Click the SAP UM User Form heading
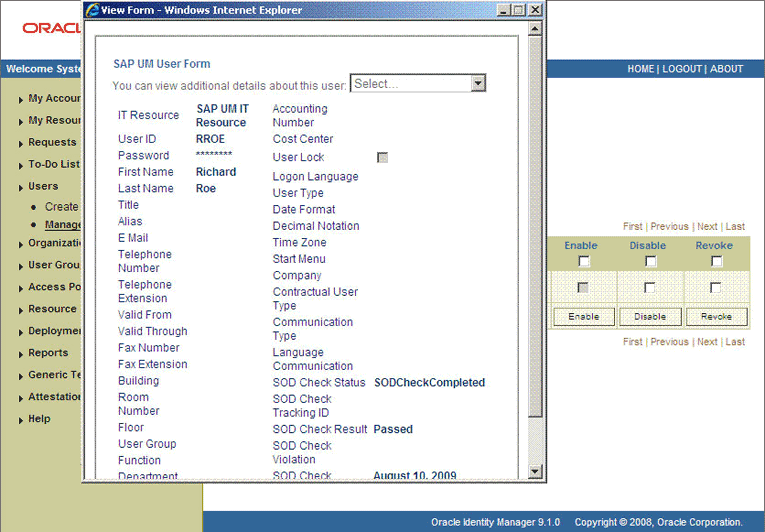 [x=161, y=64]
